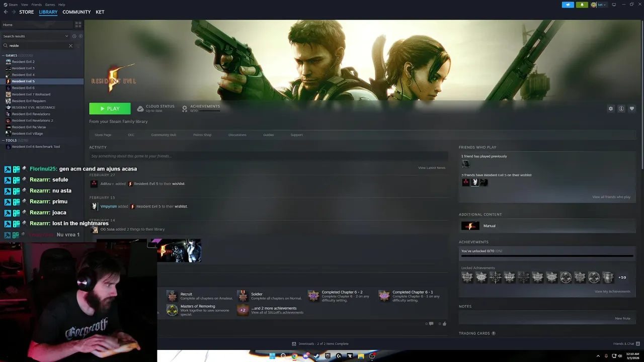Switch to Big Picture mode icon

point(614,5)
